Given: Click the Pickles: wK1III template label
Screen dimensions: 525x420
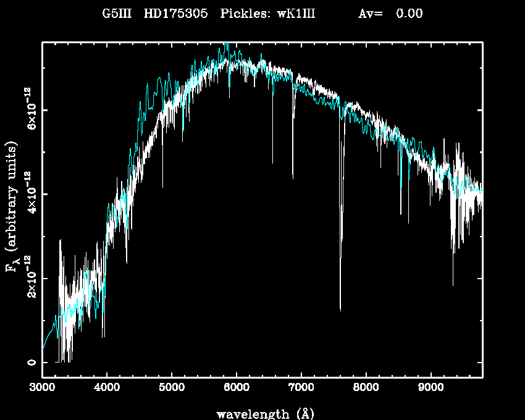Looking at the screenshot, I should point(267,14).
